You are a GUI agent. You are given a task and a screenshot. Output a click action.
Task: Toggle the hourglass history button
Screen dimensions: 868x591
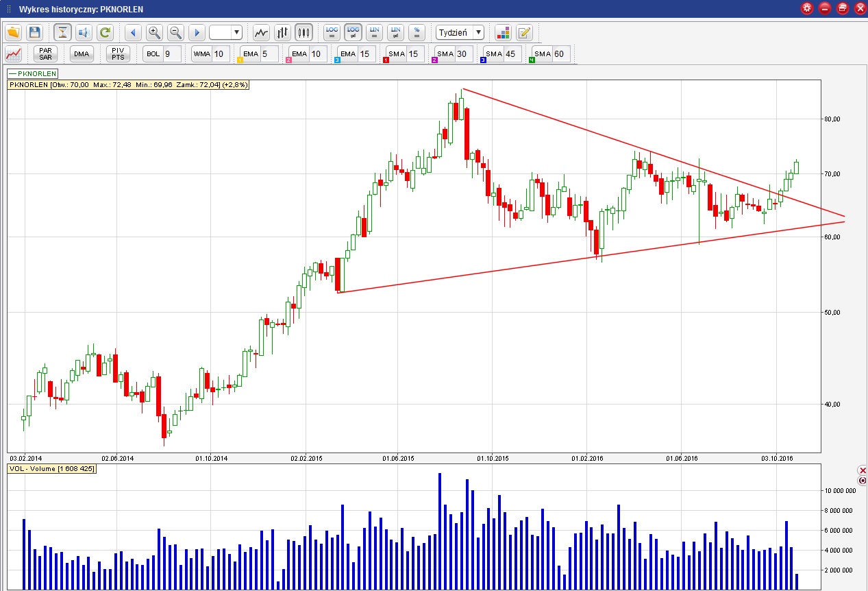(63, 32)
